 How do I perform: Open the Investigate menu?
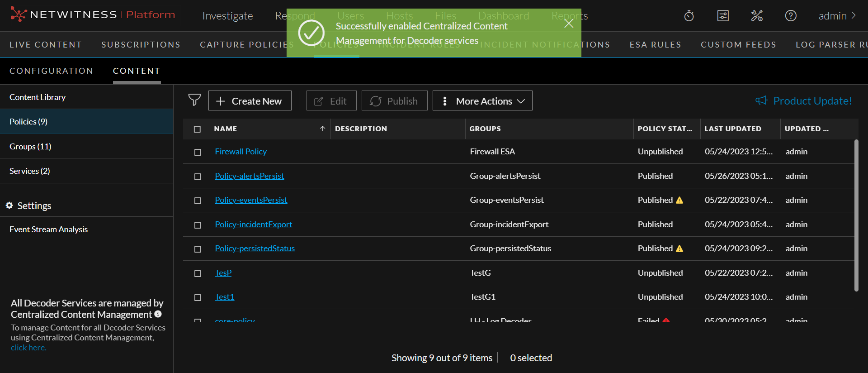[227, 16]
